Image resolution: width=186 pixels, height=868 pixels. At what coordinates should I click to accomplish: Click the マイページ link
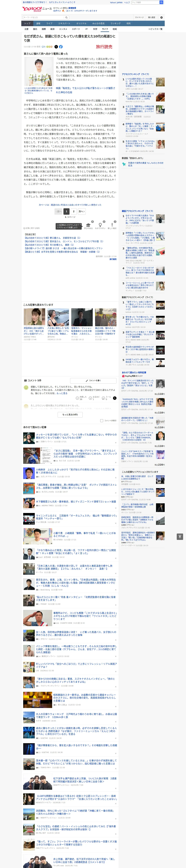click(x=139, y=17)
